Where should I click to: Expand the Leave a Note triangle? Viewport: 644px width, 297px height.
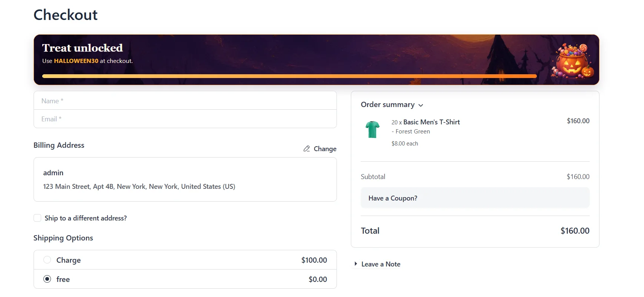[356, 264]
